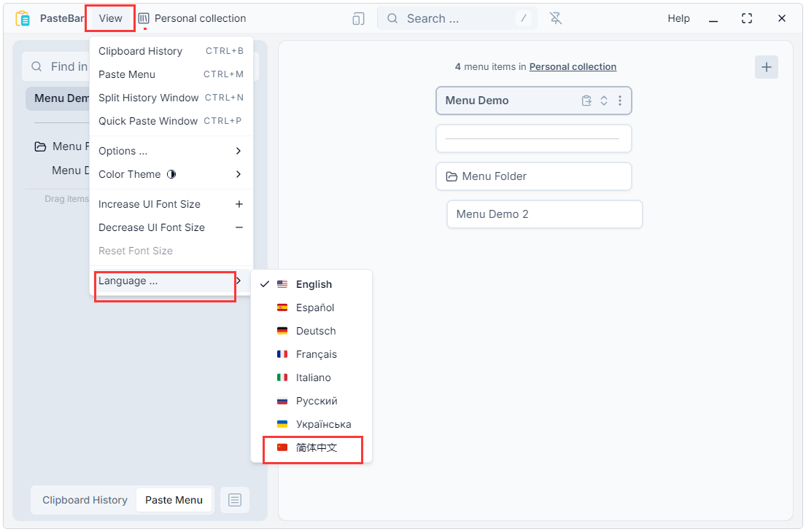Click the PasteBar app logo icon
Screen dimensions: 806x532
coord(23,18)
